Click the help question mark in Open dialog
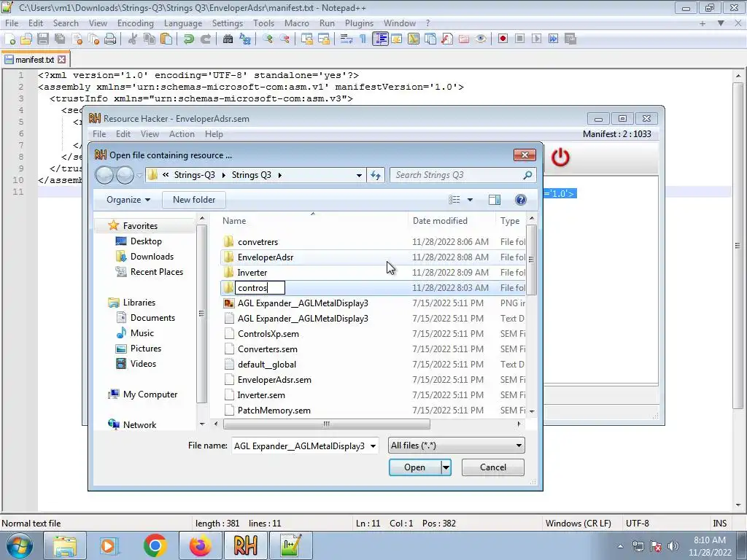The image size is (747, 560). pyautogui.click(x=521, y=200)
